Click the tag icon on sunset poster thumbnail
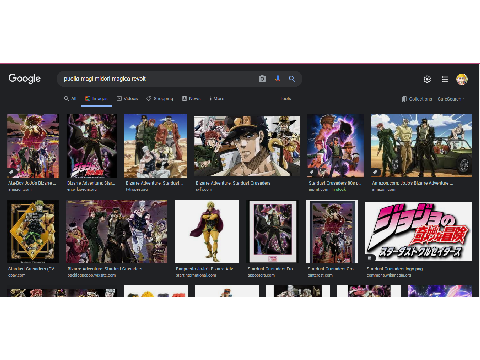The width and height of the screenshot is (480, 360). point(11,172)
